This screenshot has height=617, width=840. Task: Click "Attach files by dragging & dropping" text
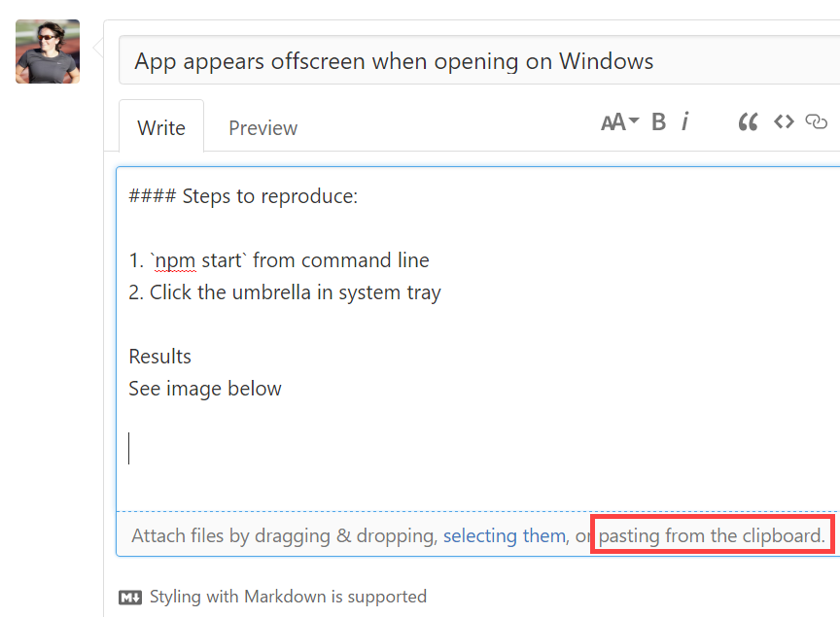coord(283,535)
